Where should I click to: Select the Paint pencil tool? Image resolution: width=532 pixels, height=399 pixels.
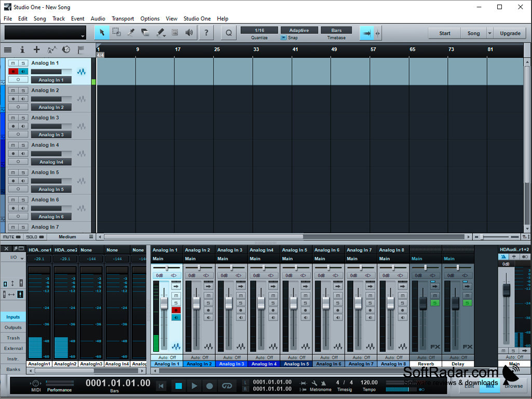(160, 33)
